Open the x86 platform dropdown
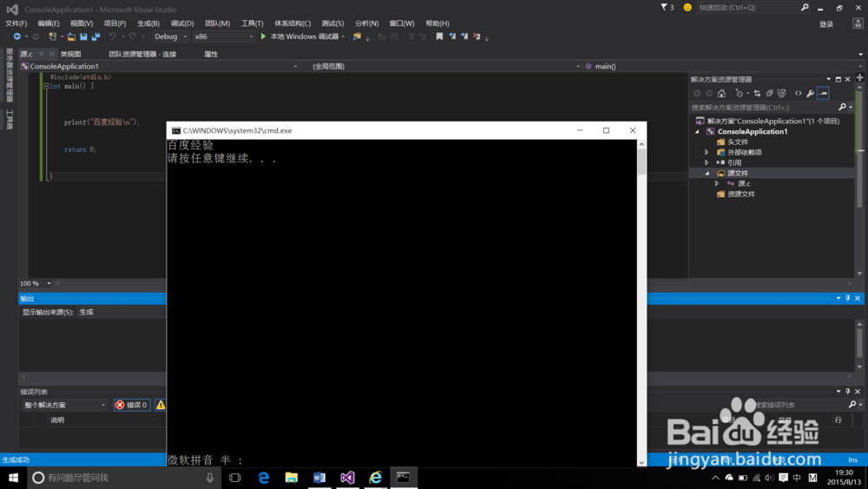This screenshot has width=868, height=489. pos(224,36)
